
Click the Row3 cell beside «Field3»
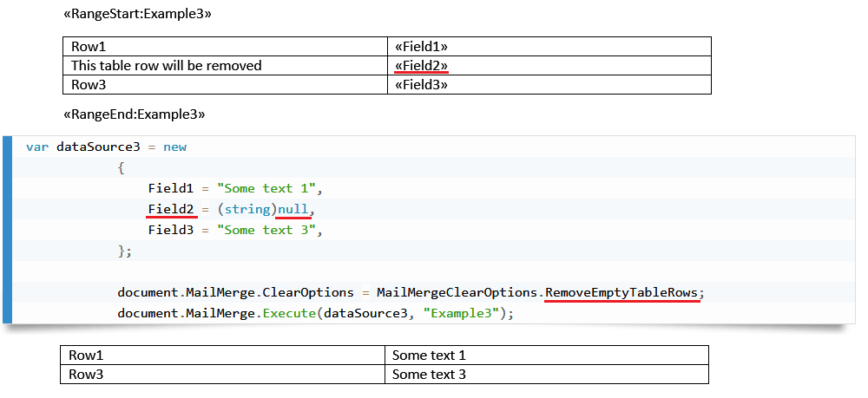coord(89,85)
